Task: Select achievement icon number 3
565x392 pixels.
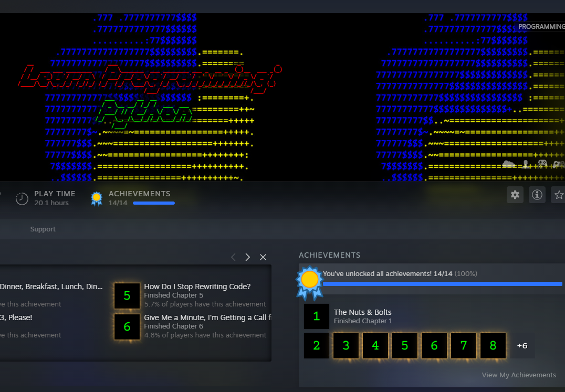Action: pos(346,346)
